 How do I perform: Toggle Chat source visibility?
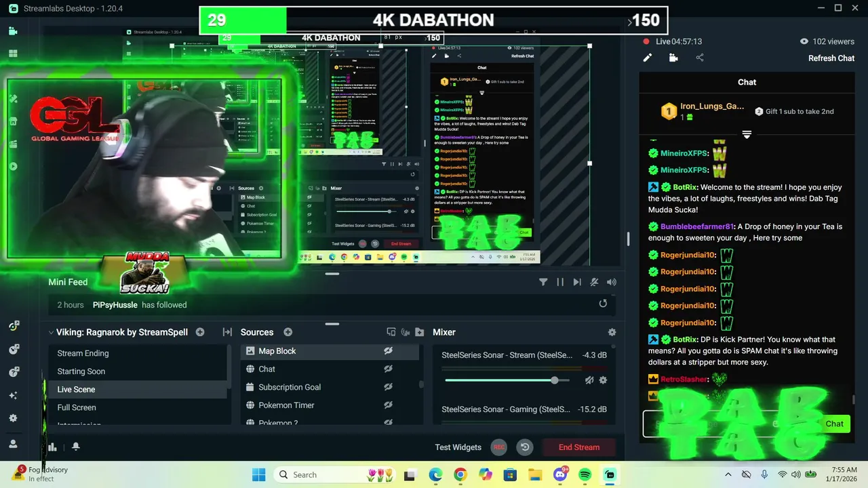pyautogui.click(x=388, y=369)
